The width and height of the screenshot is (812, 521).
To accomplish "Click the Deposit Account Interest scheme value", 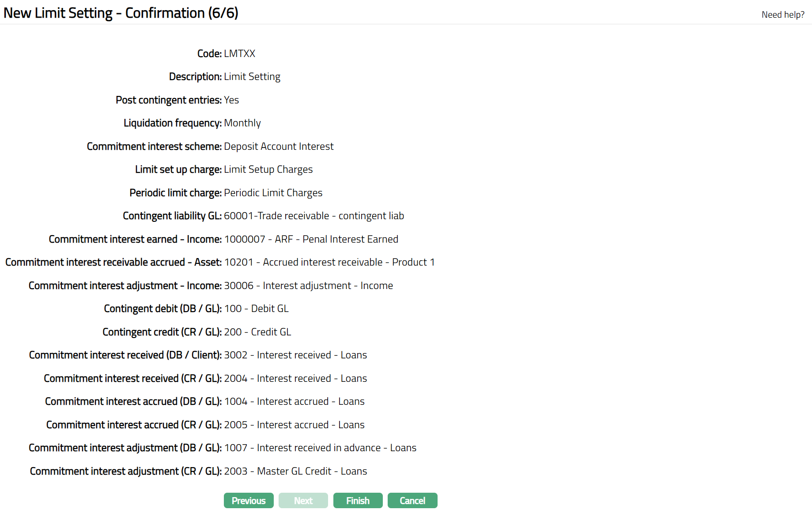I will (x=278, y=146).
